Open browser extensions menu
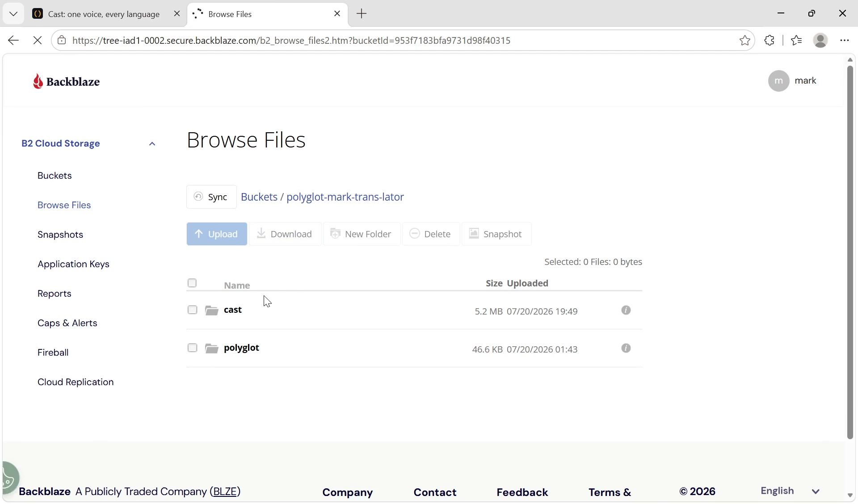The width and height of the screenshot is (858, 504). pos(770,40)
